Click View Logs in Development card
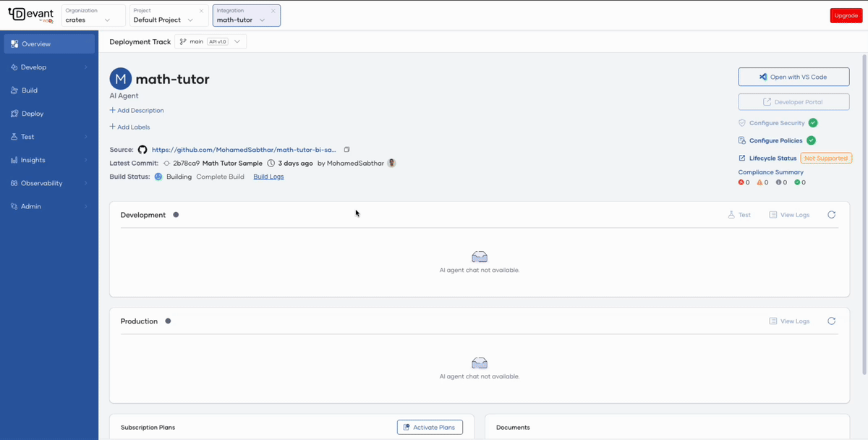 tap(789, 215)
